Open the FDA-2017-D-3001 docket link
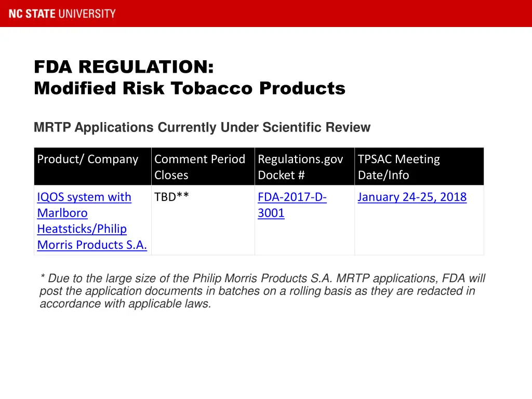 pyautogui.click(x=291, y=197)
